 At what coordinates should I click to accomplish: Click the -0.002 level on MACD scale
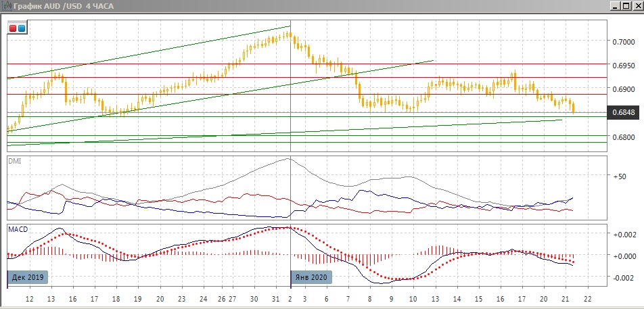point(623,279)
